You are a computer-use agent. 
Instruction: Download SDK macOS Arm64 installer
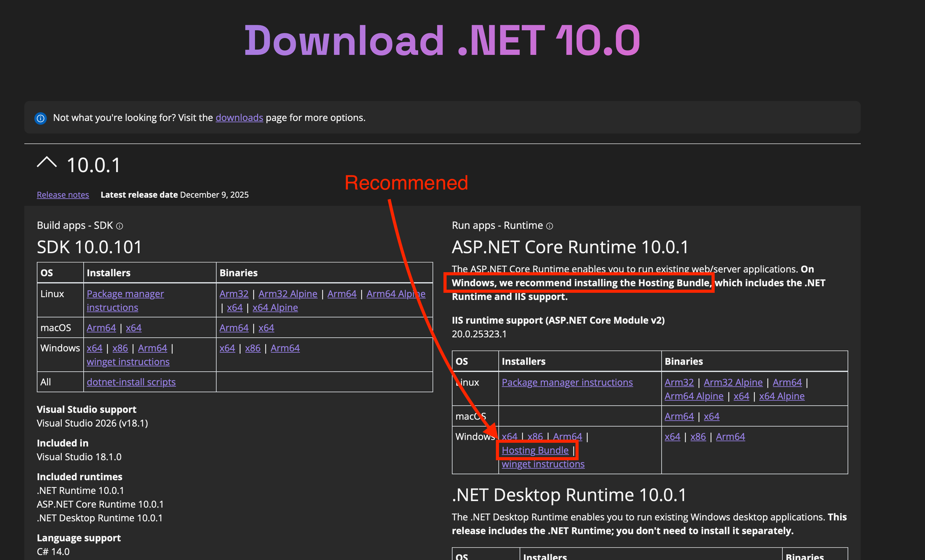(x=101, y=328)
